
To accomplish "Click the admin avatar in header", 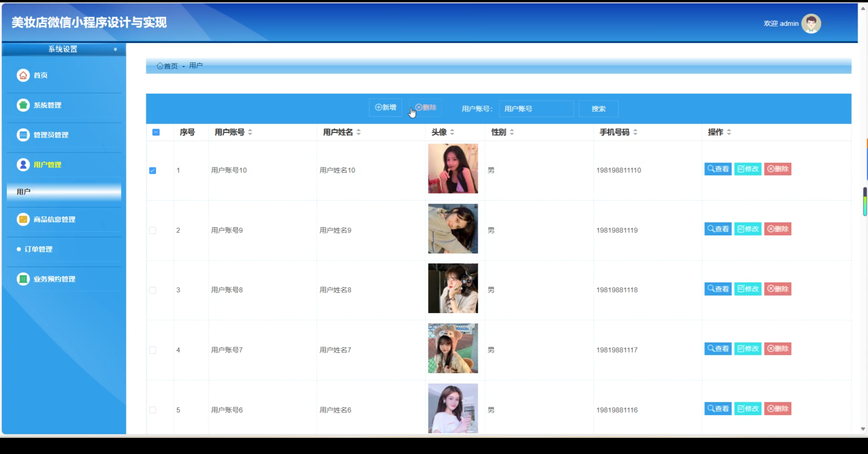I will 811,23.
